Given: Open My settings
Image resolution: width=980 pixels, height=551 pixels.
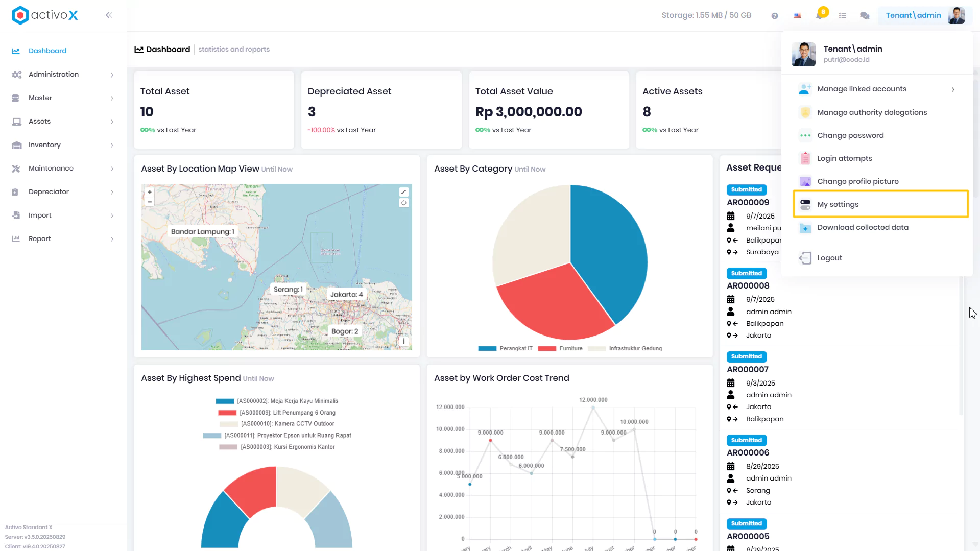Looking at the screenshot, I should [881, 204].
